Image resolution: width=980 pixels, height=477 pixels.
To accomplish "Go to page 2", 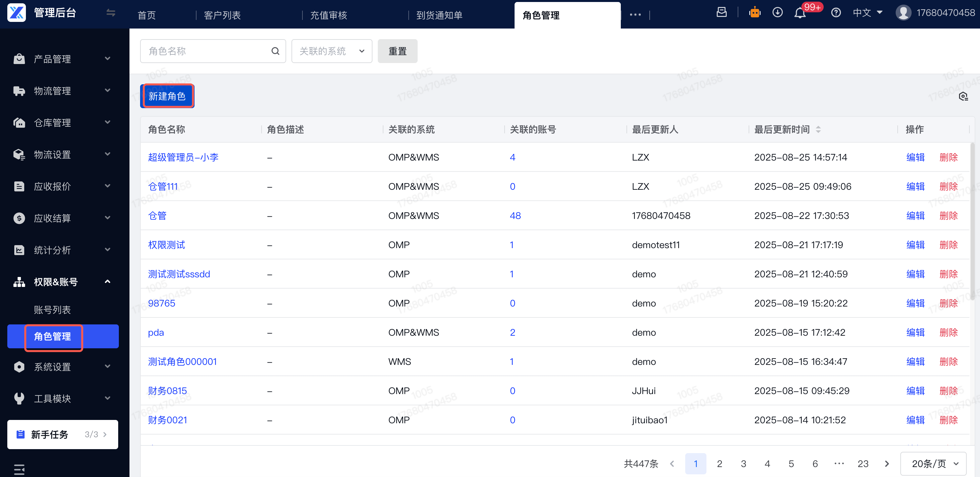I will click(719, 464).
